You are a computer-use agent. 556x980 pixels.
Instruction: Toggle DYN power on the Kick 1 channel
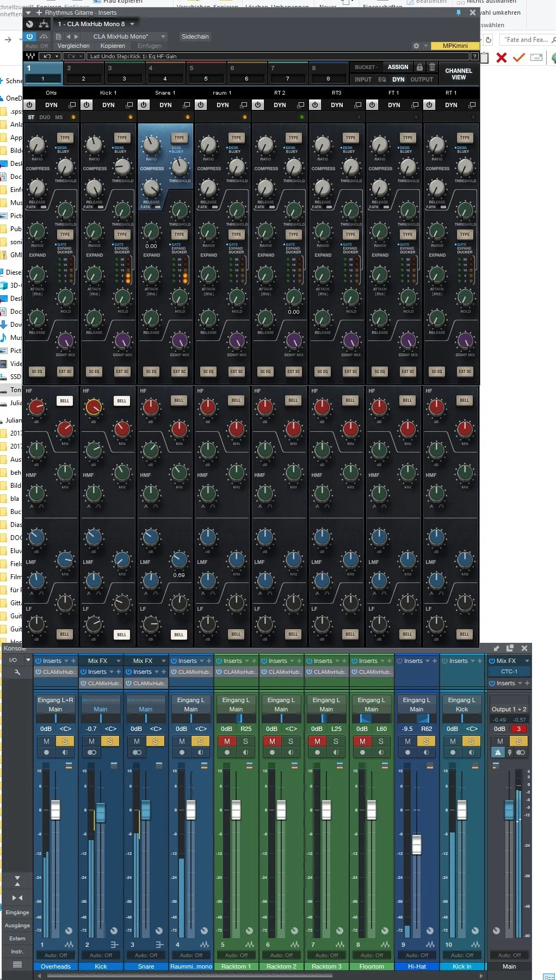[87, 105]
